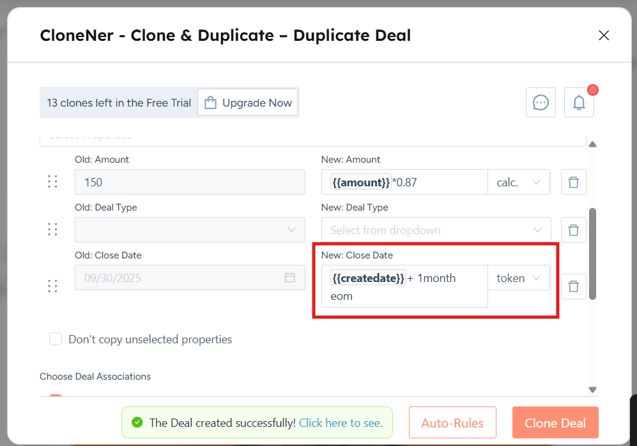This screenshot has height=446, width=637.
Task: Enable Don't copy unselected properties
Action: pyautogui.click(x=56, y=339)
